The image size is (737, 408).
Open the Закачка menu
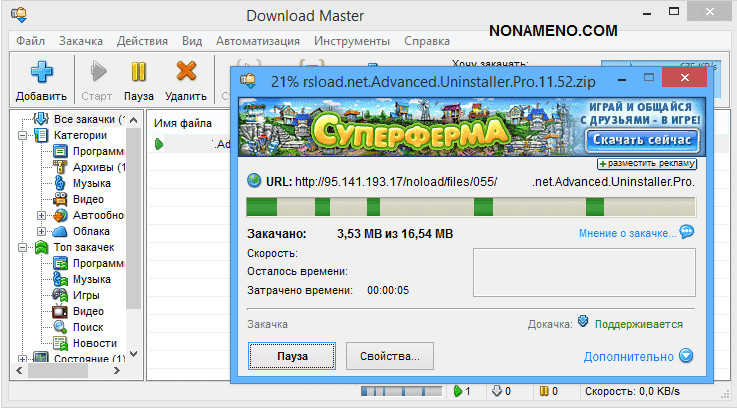pos(80,41)
